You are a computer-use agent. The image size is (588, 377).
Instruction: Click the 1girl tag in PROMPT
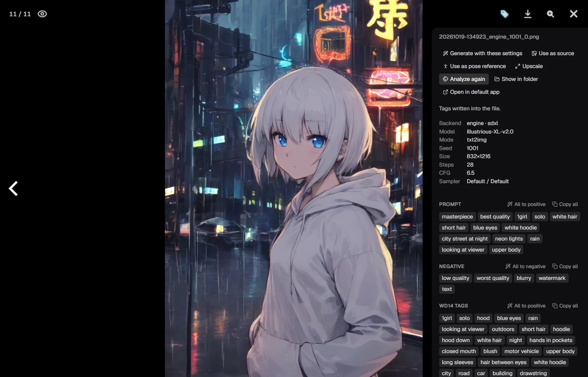(522, 217)
